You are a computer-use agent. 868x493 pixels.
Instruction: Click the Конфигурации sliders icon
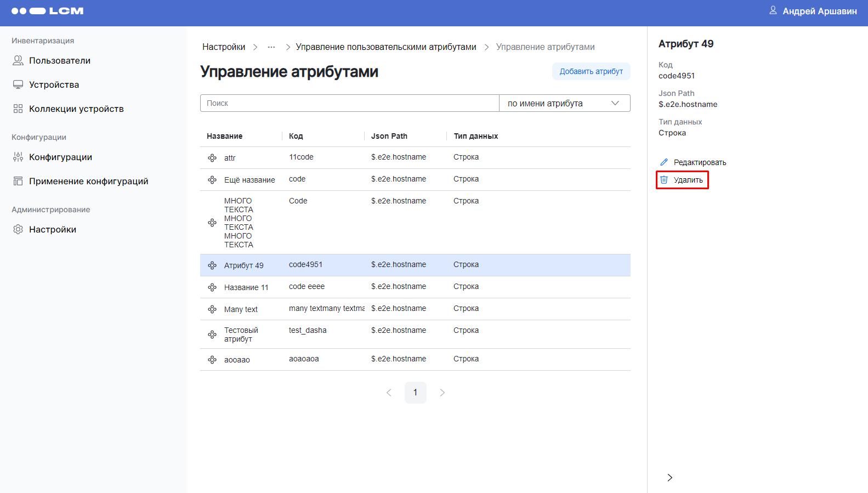18,157
